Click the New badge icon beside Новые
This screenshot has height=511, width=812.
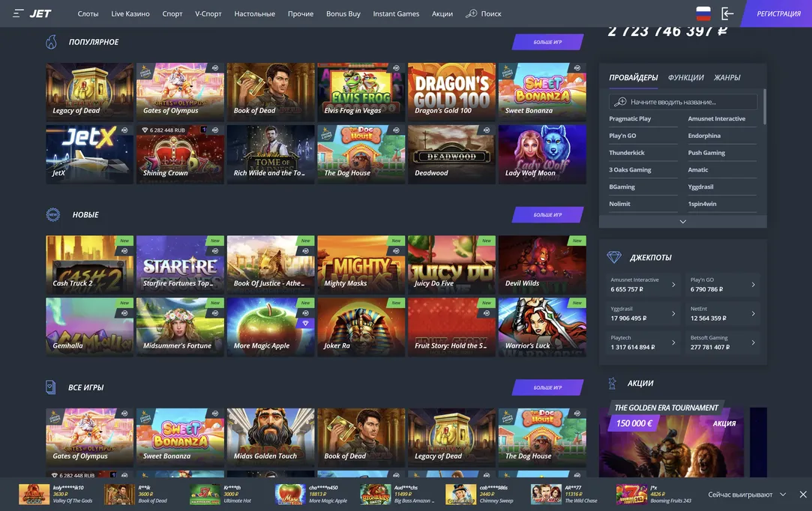click(52, 215)
